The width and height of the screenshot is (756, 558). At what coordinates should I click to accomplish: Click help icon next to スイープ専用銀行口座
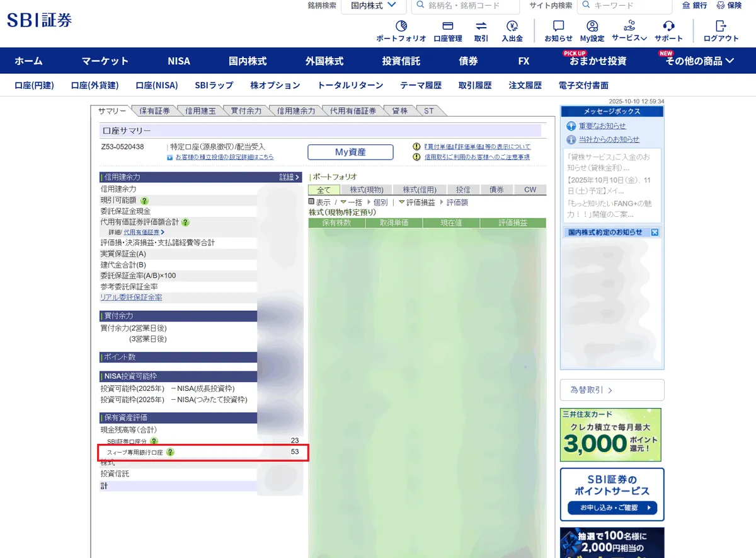point(170,452)
